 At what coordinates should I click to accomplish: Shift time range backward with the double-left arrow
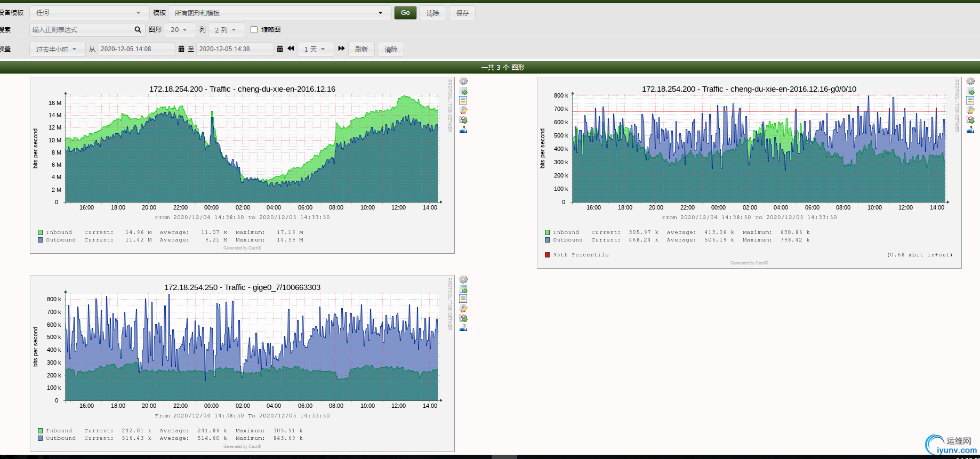(291, 49)
